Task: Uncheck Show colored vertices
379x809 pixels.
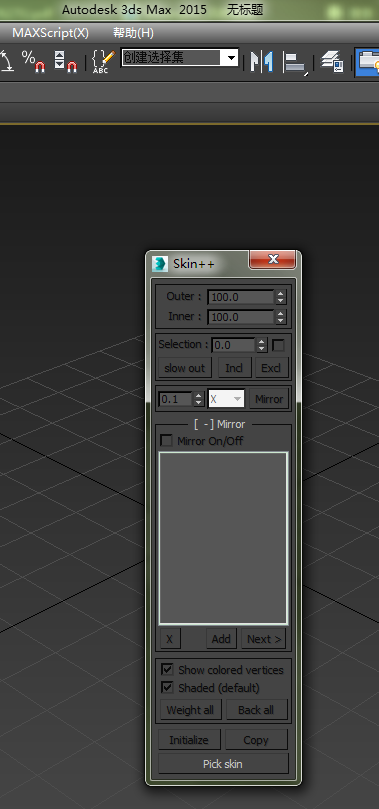Action: coord(167,670)
